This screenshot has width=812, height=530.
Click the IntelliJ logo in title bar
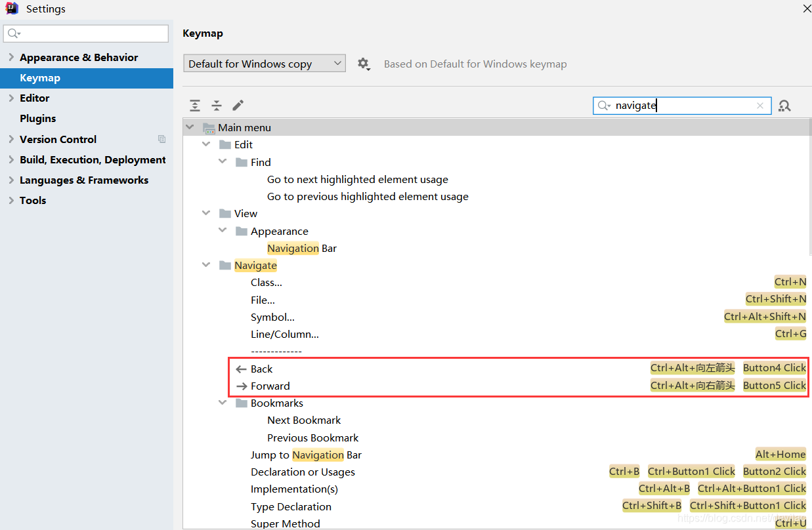click(11, 9)
